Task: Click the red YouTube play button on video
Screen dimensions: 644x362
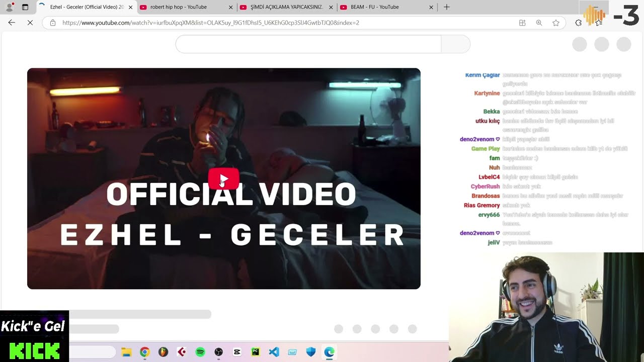Action: coord(223,178)
